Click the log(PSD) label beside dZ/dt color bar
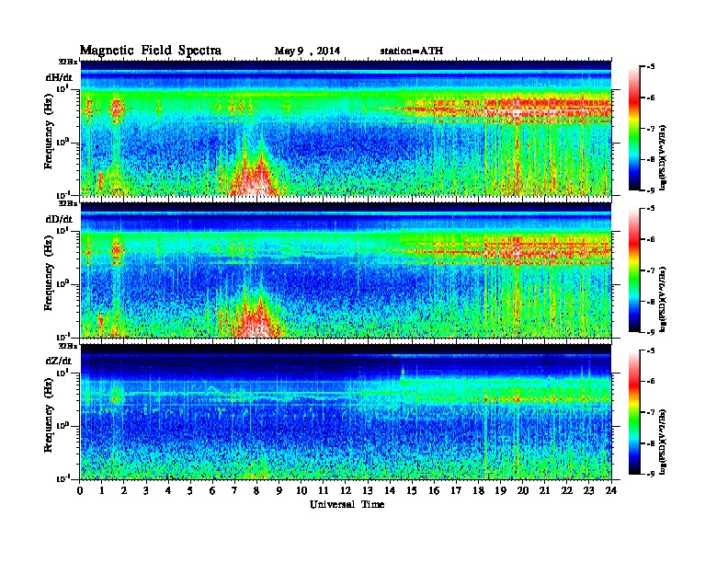The width and height of the screenshot is (728, 563). pos(664,441)
